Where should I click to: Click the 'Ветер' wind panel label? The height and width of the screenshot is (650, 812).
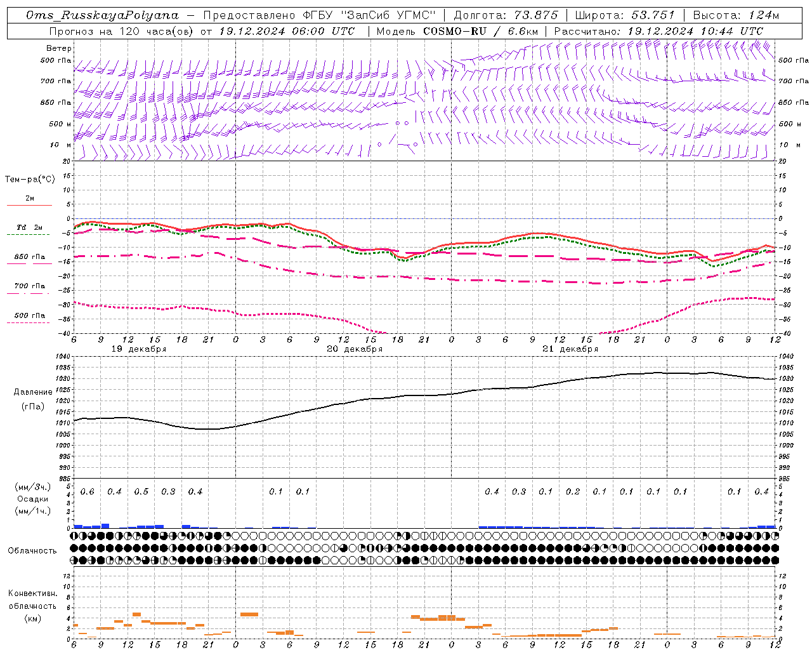59,48
